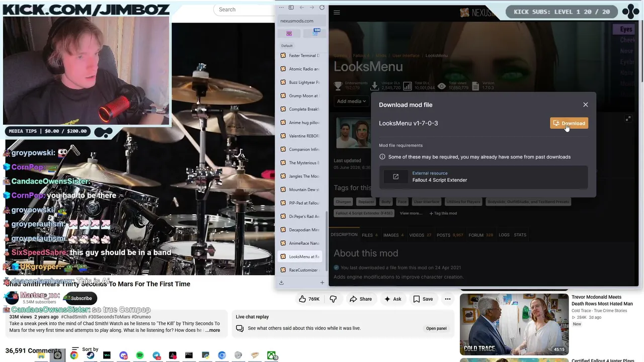Open the Nexus Mods hamburger menu
The height and width of the screenshot is (362, 644).
[x=337, y=13]
